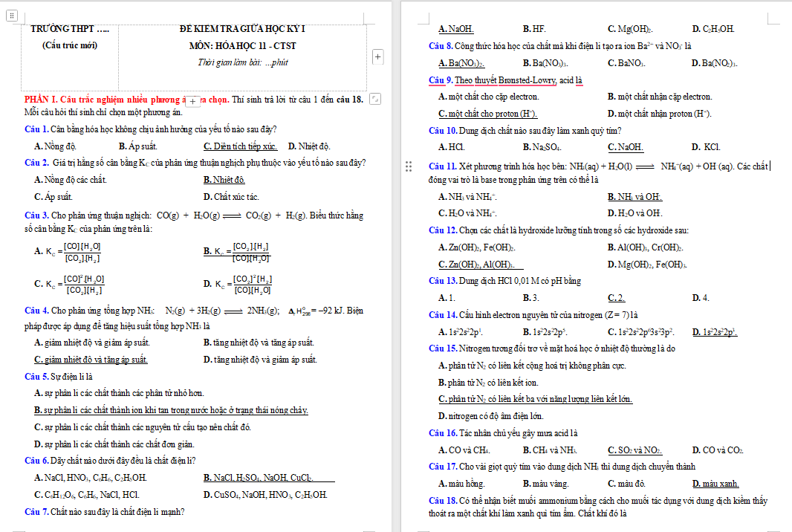Click the underlined answer 'C. NaOH.' in Câu 10
The image size is (792, 532).
tap(626, 148)
